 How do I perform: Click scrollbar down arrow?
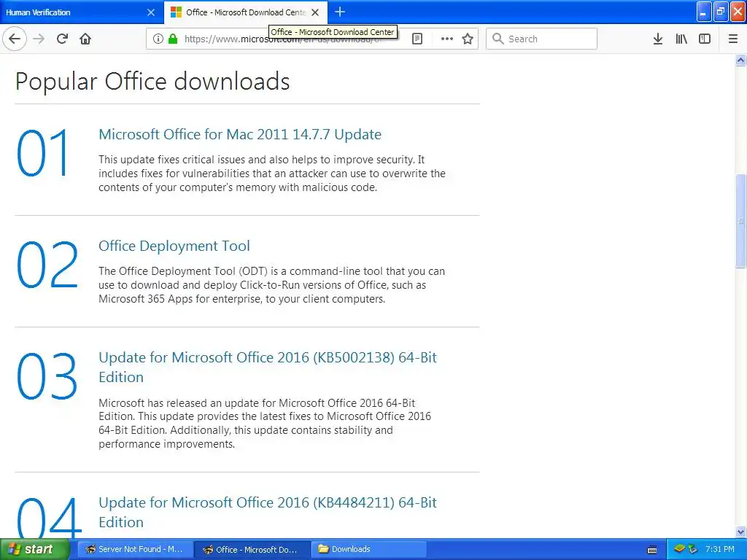click(740, 532)
